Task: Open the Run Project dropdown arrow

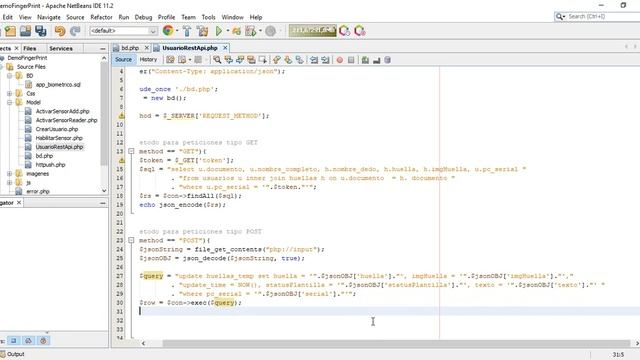Action: click(x=227, y=31)
